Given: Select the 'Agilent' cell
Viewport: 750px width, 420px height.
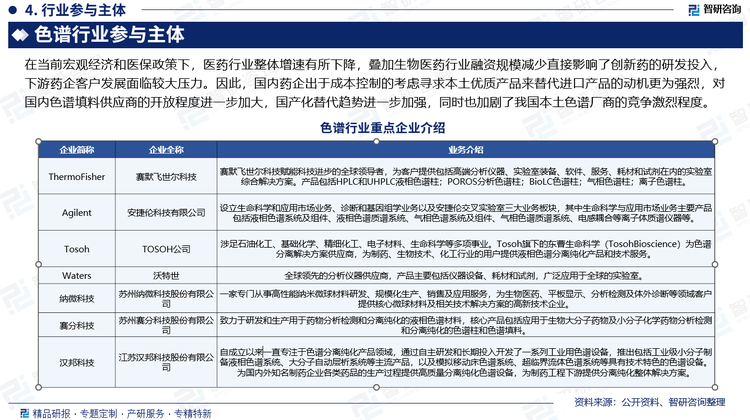Looking at the screenshot, I should 77,213.
